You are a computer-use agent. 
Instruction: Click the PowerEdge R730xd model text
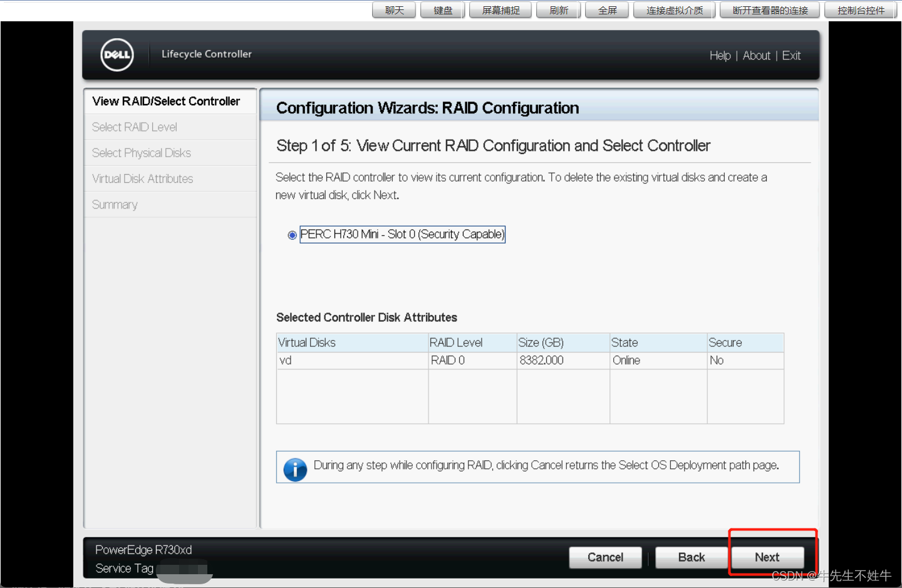(143, 550)
